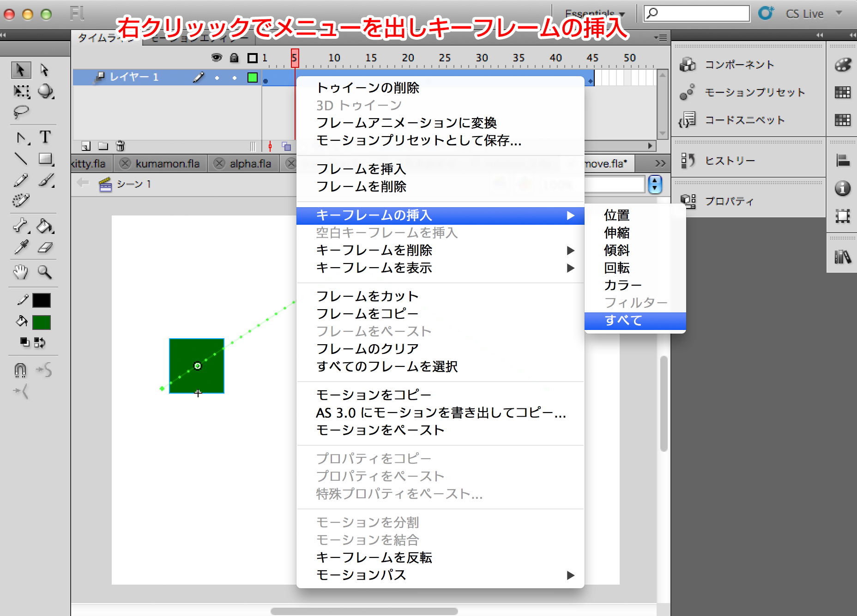The image size is (857, 616).
Task: Toggle the lock all layers icon
Action: coord(234,58)
